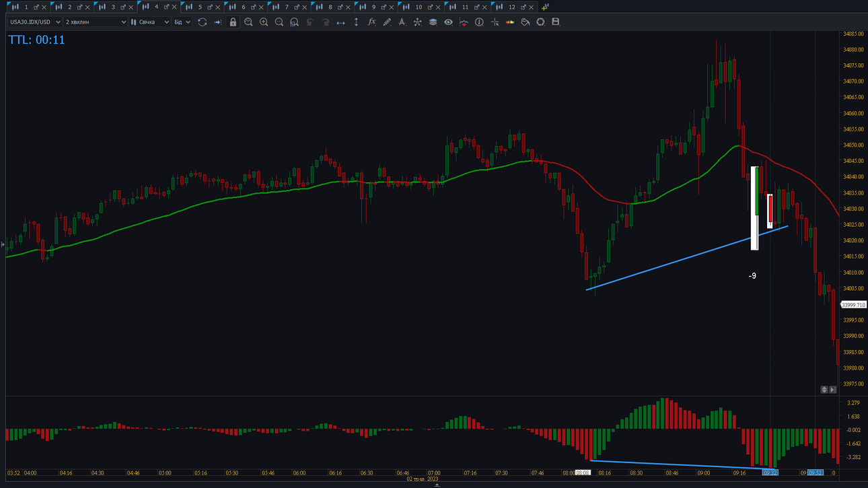The image size is (868, 488).
Task: Click the colored bar toolbar icon
Action: pos(509,22)
